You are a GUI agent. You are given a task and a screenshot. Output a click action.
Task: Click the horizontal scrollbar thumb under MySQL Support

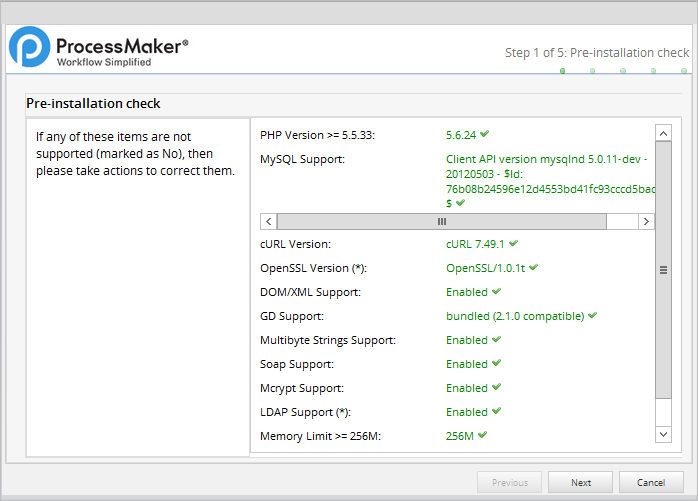pos(441,221)
